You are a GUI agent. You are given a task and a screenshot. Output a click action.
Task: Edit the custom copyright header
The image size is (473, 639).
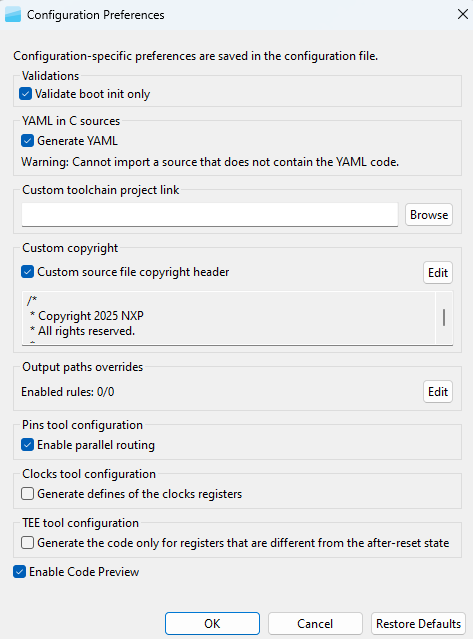pyautogui.click(x=438, y=272)
